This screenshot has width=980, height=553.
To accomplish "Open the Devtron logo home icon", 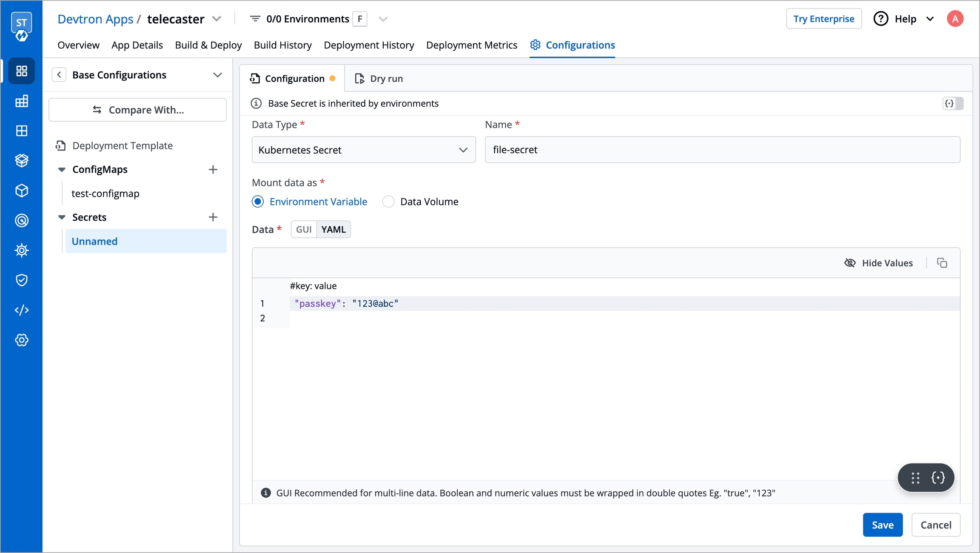I will tap(21, 27).
